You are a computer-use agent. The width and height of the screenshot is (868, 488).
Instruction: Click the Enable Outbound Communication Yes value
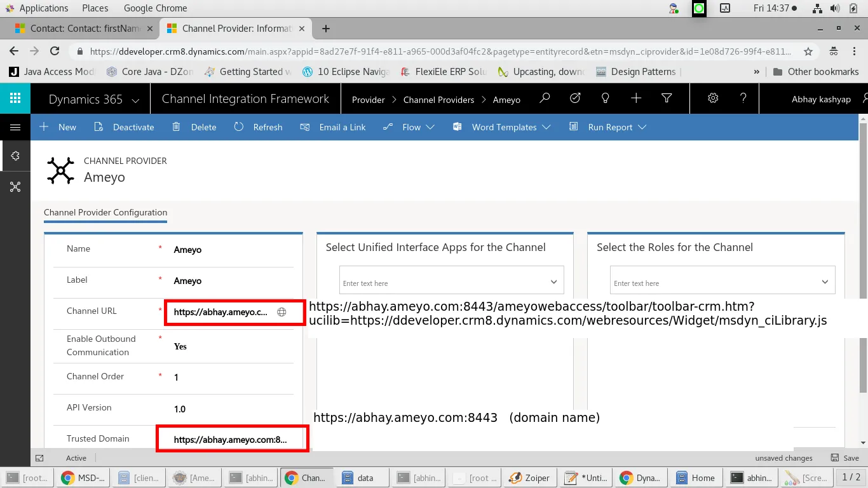tap(180, 346)
